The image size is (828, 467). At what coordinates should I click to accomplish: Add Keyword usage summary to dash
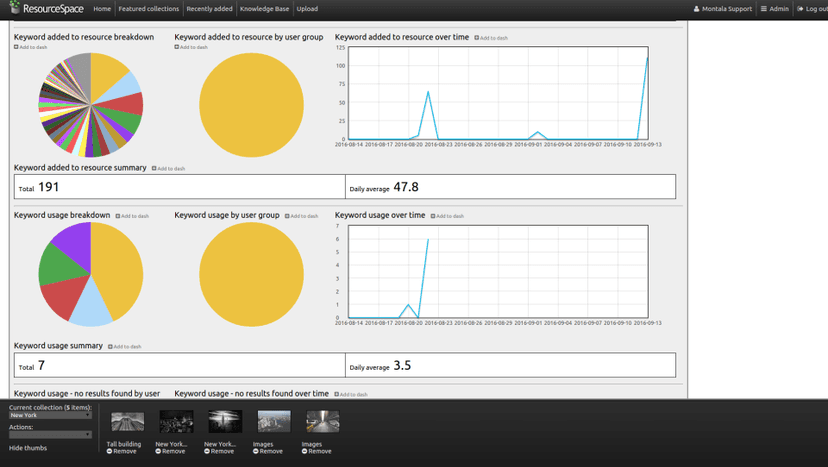125,347
